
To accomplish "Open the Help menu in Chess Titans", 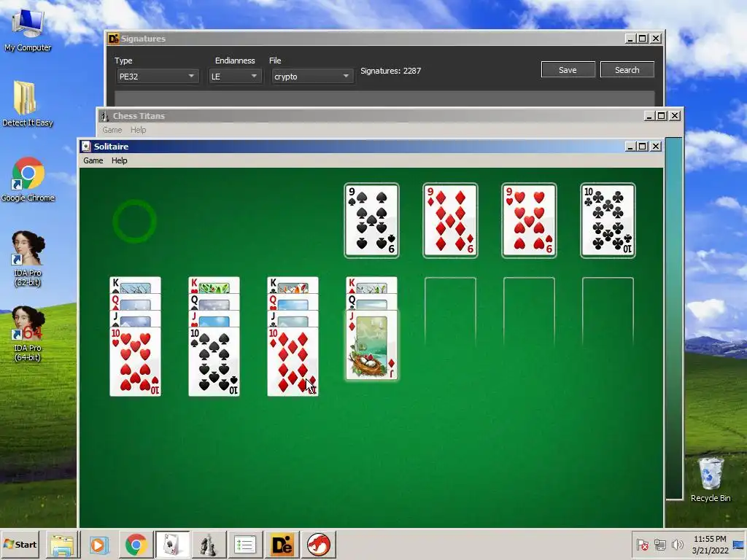I will click(138, 130).
